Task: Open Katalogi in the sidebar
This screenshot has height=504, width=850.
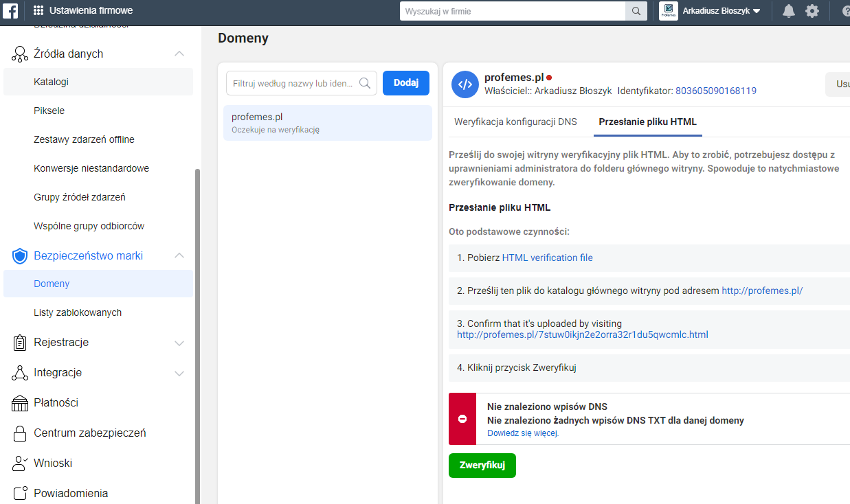Action: [x=98, y=82]
